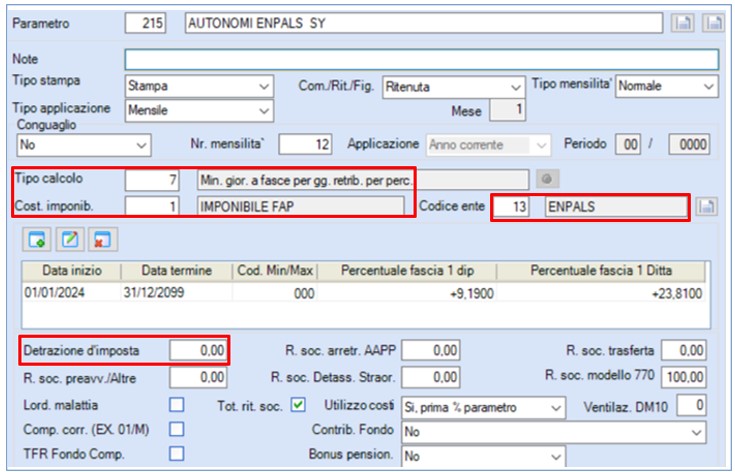Click the Percentuale fascia 1 dip header

pyautogui.click(x=407, y=270)
